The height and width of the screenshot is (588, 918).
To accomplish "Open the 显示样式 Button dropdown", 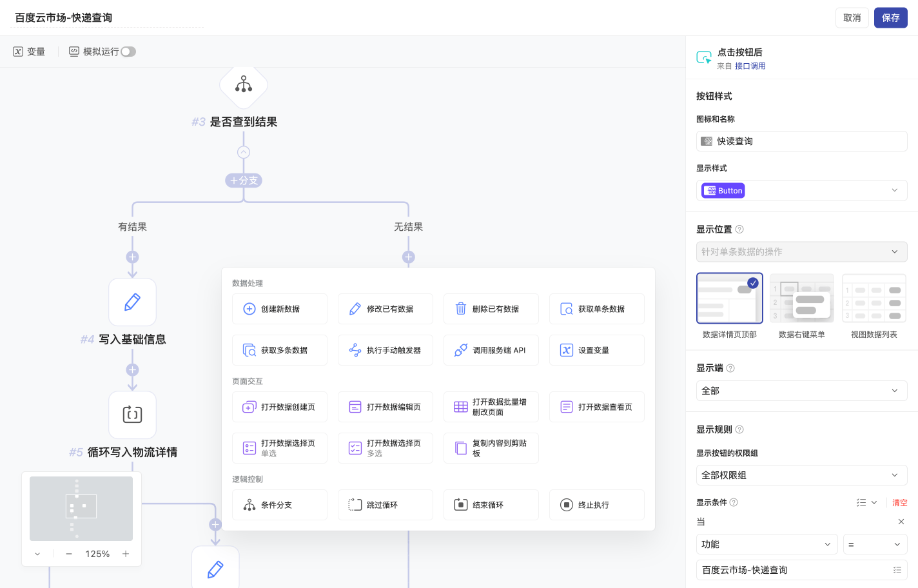I will coord(801,190).
